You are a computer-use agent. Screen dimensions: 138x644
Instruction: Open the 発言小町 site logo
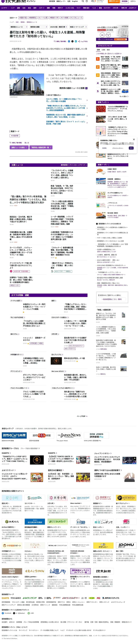(12, 498)
